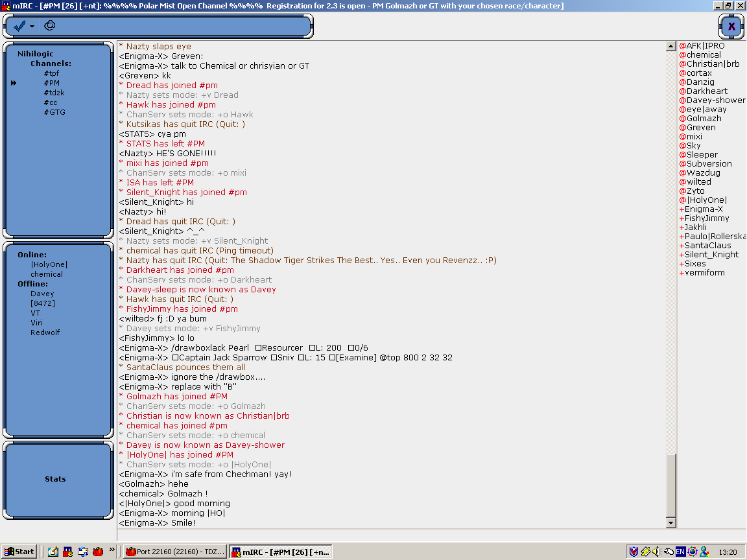The width and height of the screenshot is (747, 560).
Task: Switch to the #GTG channel
Action: tap(54, 112)
